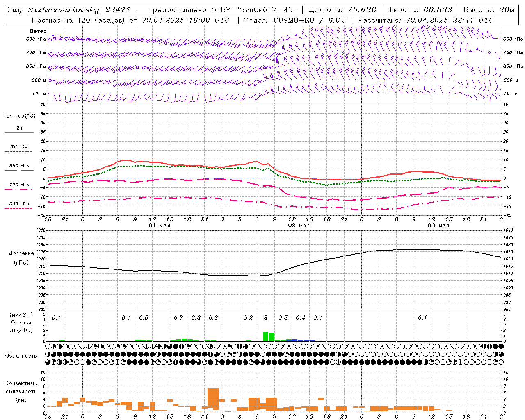Click the 850 гПа temperature legend entry
The width and height of the screenshot is (525, 420).
[x=19, y=166]
